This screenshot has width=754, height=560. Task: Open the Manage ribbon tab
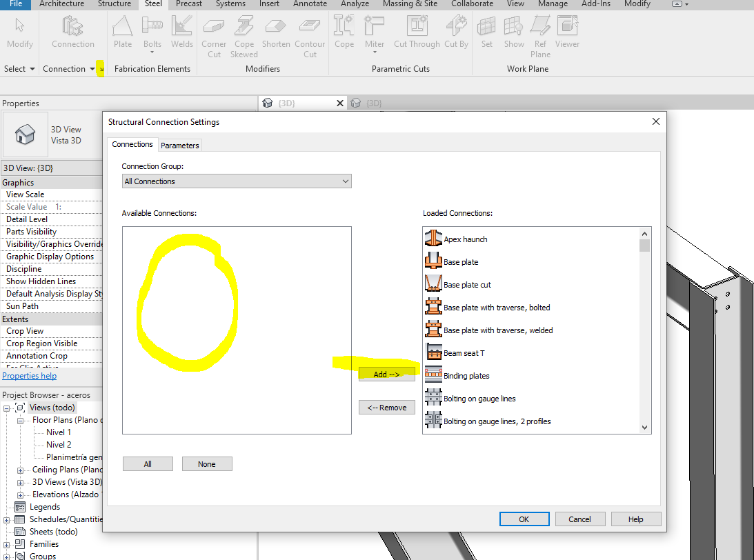pos(553,4)
